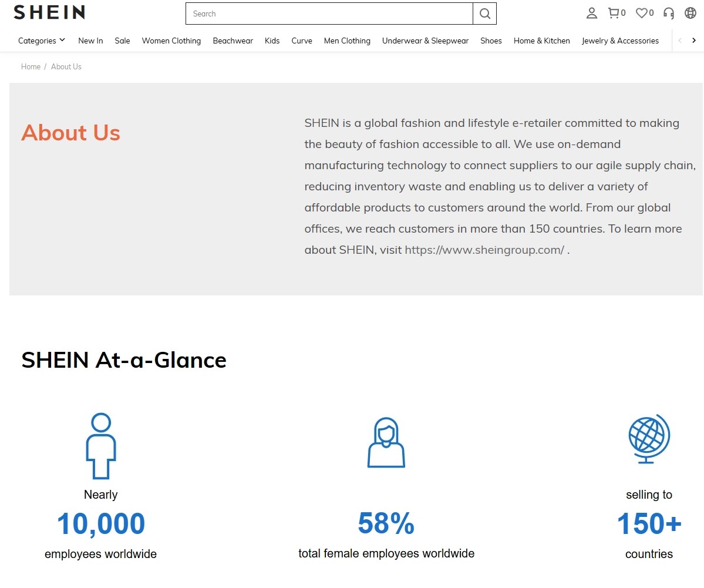Viewport: 704px width, 588px height.
Task: Follow the sheingroup.com link
Action: [484, 250]
